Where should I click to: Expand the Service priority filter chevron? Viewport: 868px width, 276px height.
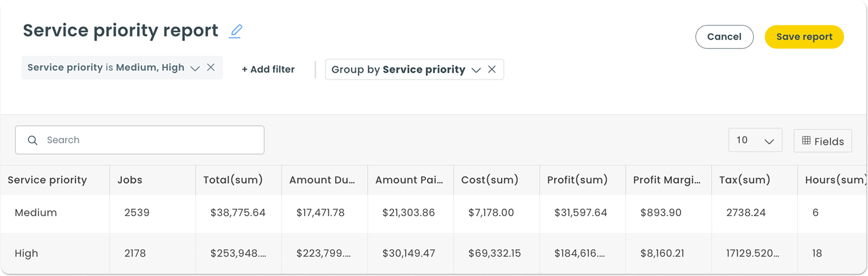tap(195, 68)
